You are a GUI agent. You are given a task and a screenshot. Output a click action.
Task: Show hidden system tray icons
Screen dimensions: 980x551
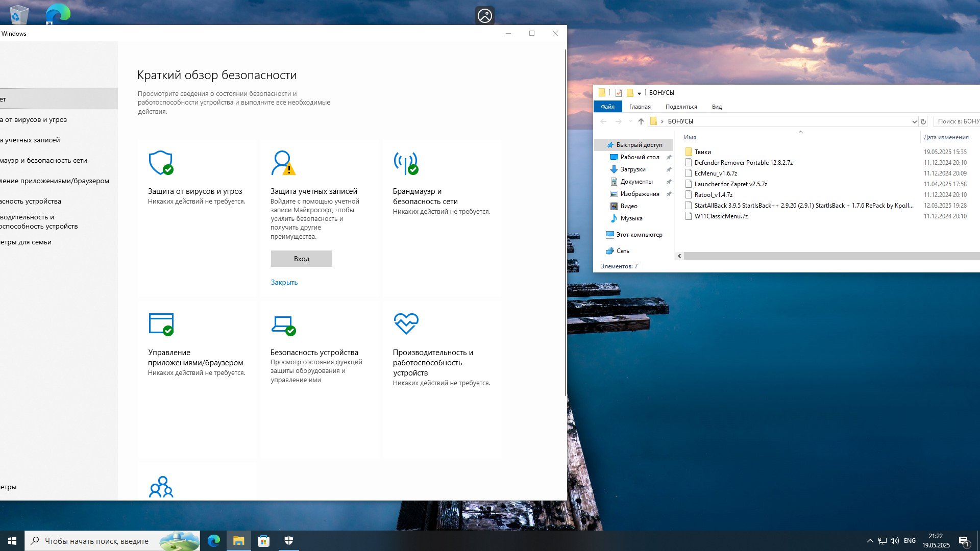point(870,541)
